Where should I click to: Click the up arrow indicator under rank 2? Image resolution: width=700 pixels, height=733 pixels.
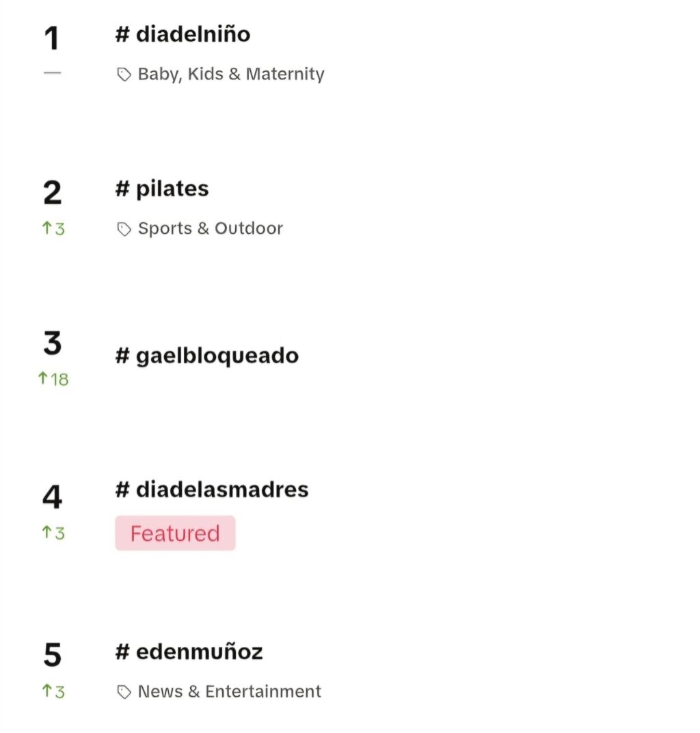coord(53,228)
